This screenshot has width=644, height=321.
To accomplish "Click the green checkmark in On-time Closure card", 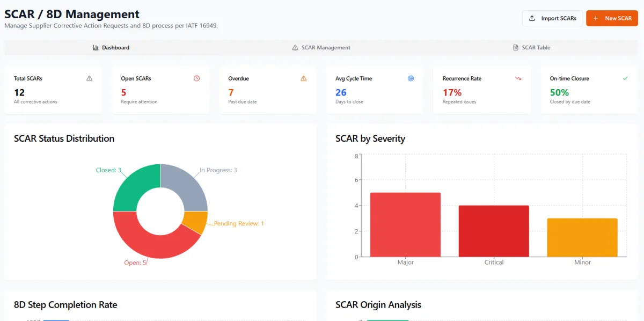I will [625, 78].
